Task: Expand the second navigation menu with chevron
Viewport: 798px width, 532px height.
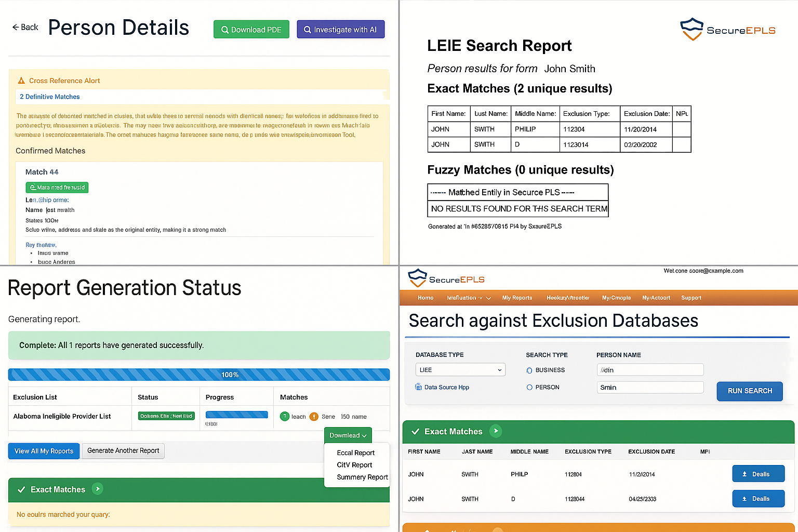Action: (x=469, y=298)
